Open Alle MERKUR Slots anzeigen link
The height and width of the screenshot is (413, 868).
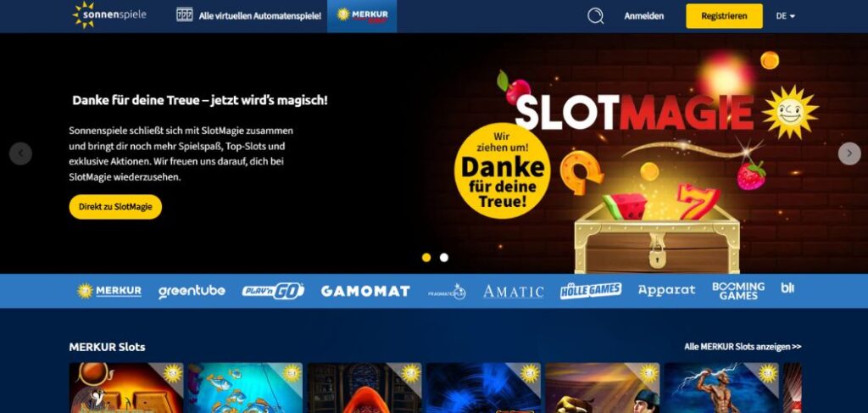[x=743, y=347]
